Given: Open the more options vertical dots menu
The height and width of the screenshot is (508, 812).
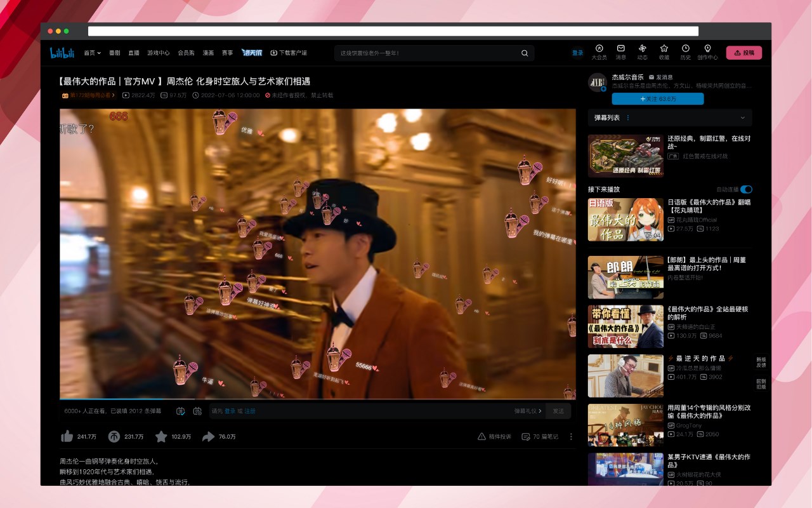Looking at the screenshot, I should (x=571, y=436).
